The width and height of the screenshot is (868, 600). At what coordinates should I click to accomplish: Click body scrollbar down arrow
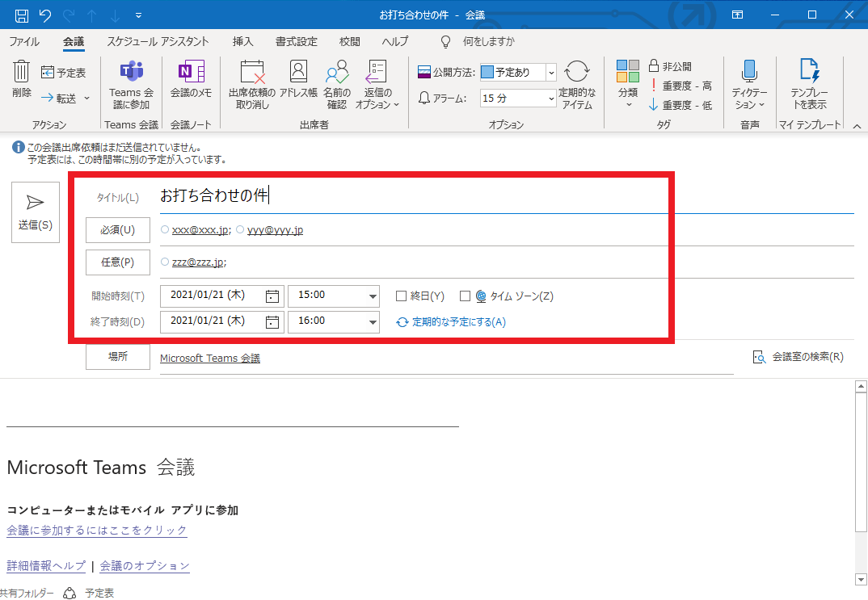click(861, 580)
